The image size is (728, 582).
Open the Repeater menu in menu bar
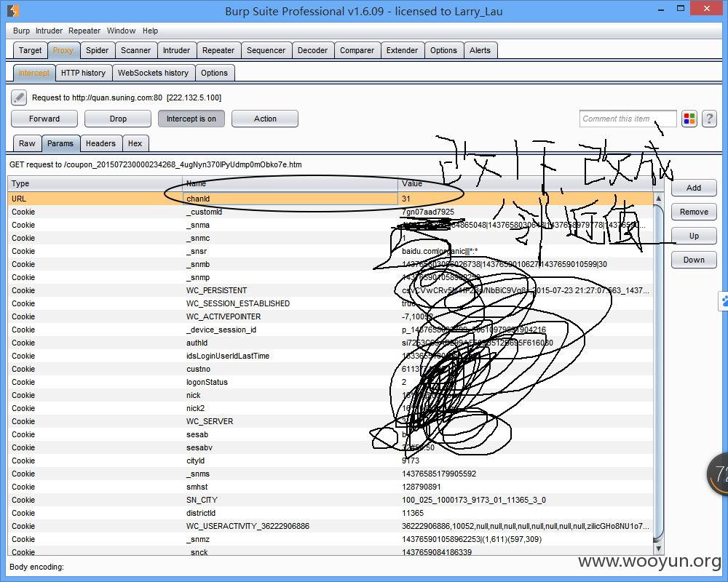84,31
